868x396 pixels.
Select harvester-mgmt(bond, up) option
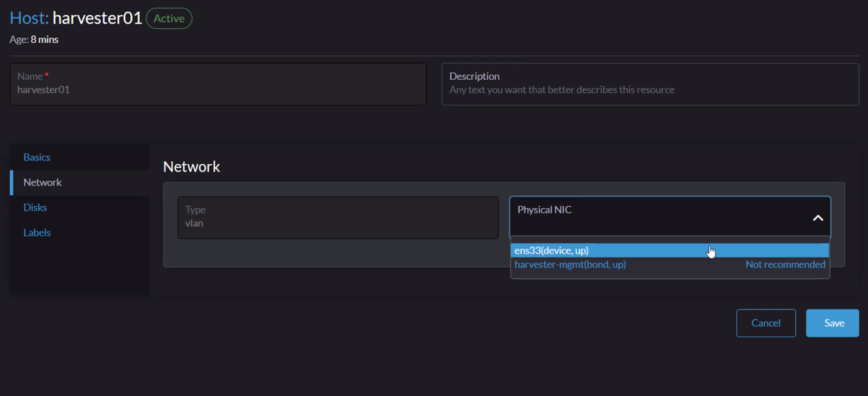pyautogui.click(x=669, y=264)
